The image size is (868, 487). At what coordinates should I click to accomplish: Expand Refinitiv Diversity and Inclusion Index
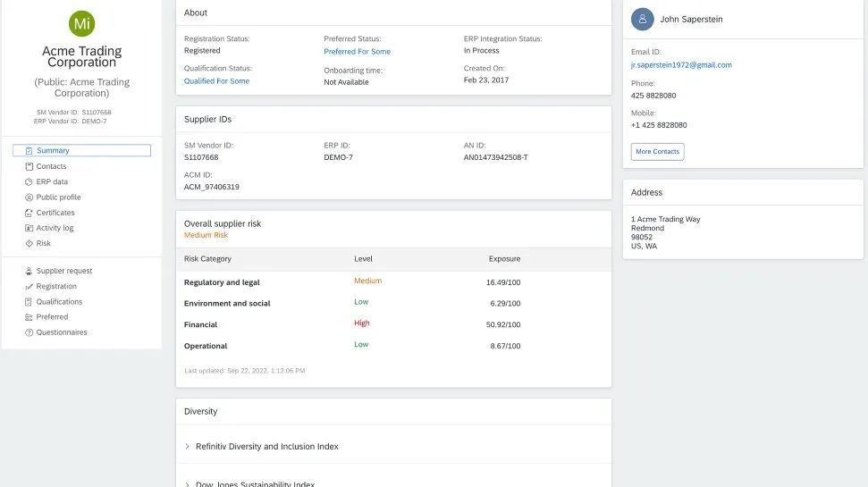tap(188, 446)
